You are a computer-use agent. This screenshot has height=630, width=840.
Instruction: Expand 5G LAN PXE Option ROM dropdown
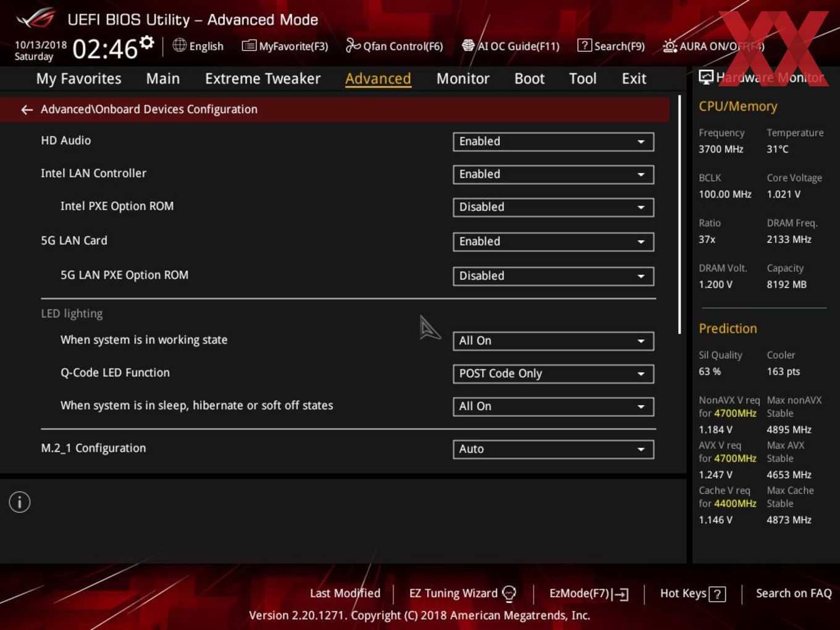(x=553, y=276)
